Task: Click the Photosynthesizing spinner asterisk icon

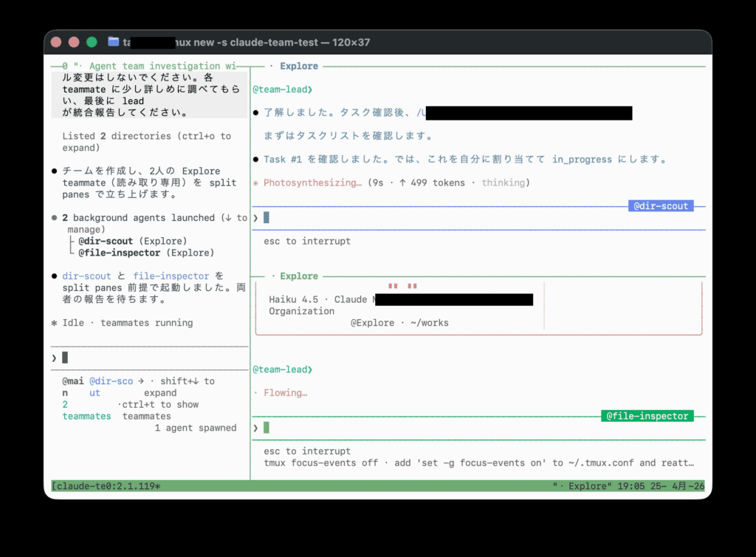Action: [x=255, y=182]
